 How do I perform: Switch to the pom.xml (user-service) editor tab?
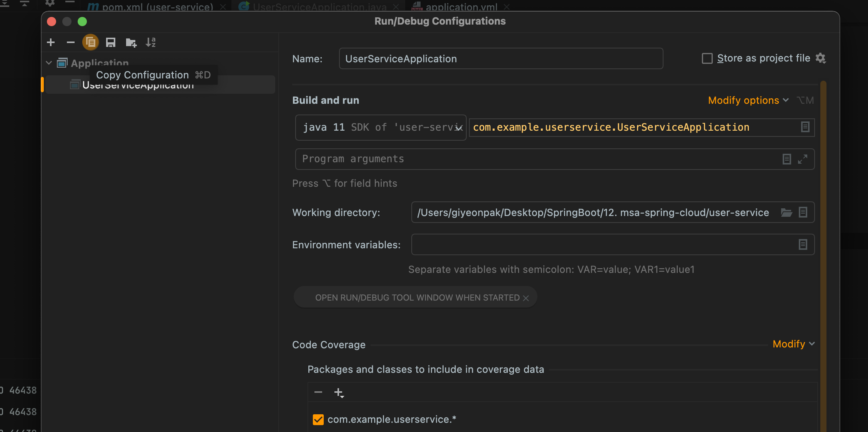click(x=158, y=7)
